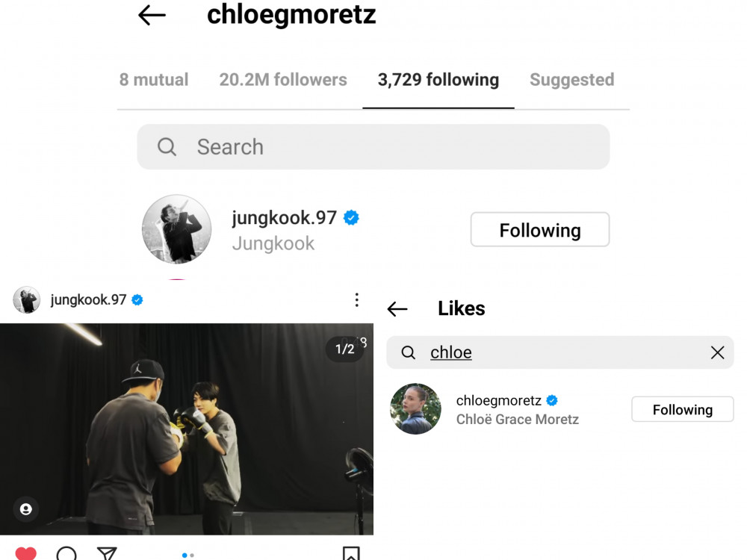Open chloegmoretz avatar in Likes results
This screenshot has width=747, height=560.
pyautogui.click(x=415, y=408)
